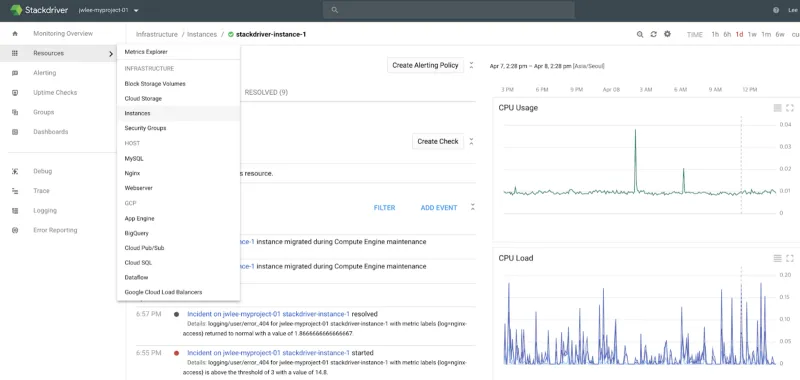
Task: Select Block Storage Volumes from menu
Action: (x=155, y=84)
